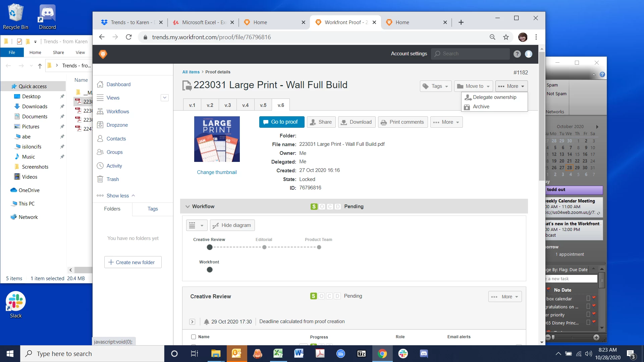Choose Archive from the More menu
This screenshot has width=644, height=362.
click(481, 107)
